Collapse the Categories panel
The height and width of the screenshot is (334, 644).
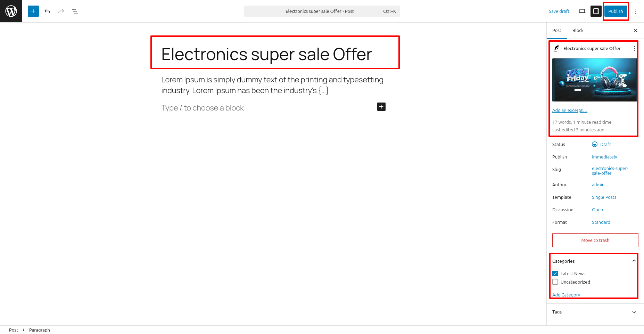tap(634, 261)
